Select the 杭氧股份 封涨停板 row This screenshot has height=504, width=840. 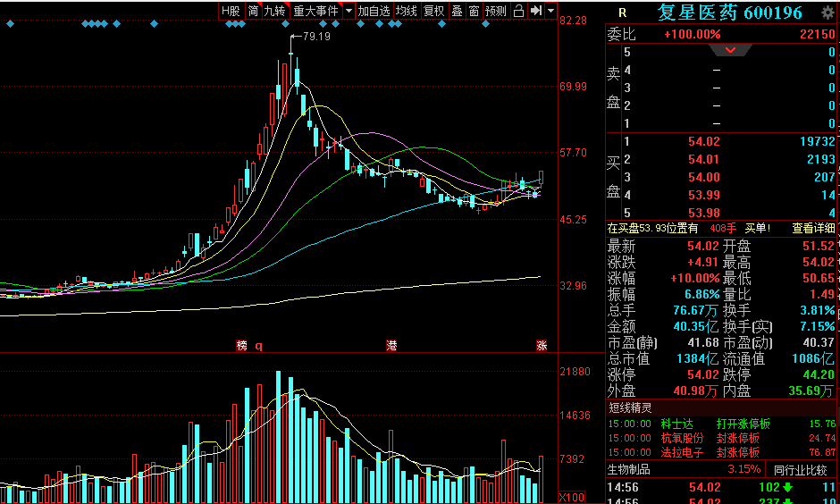point(722,438)
